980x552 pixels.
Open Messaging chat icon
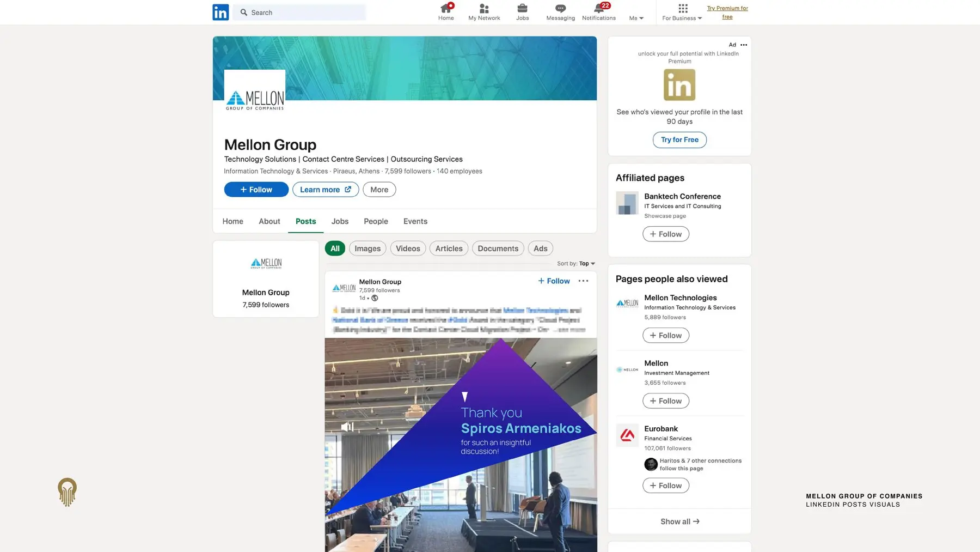tap(560, 8)
